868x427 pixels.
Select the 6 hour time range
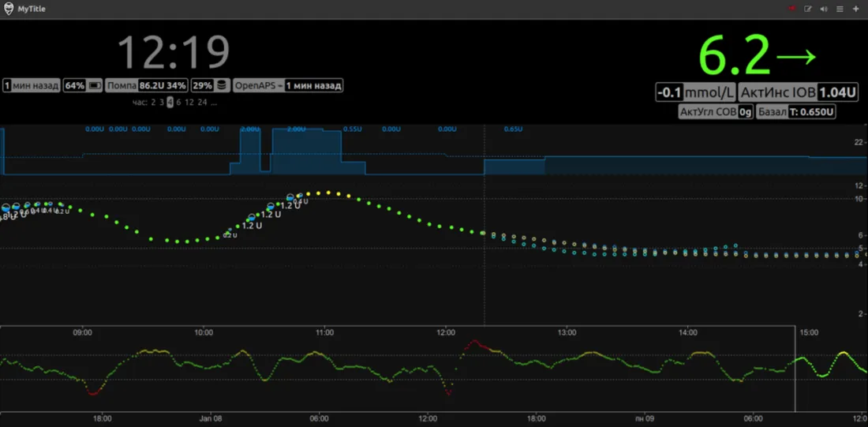pos(178,103)
